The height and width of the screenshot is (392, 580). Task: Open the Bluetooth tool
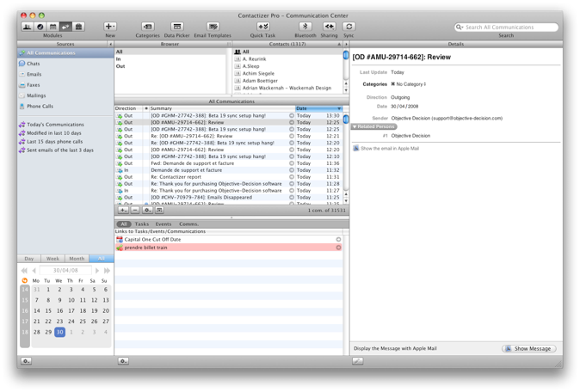[305, 27]
